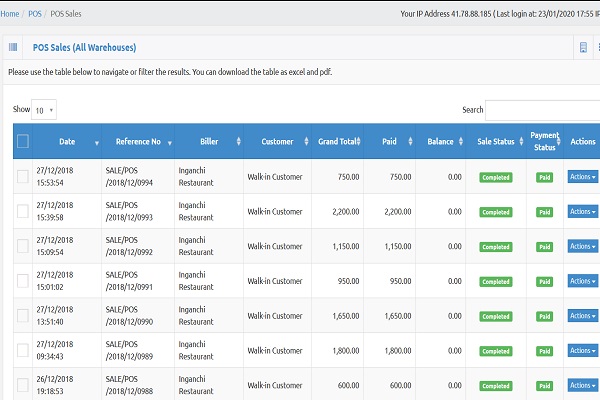Go to Home breadcrumb
The image size is (600, 400).
(x=10, y=13)
